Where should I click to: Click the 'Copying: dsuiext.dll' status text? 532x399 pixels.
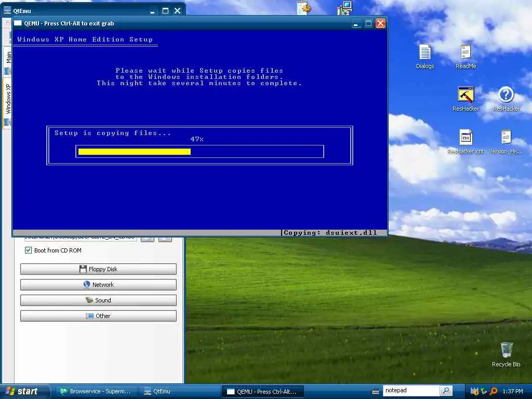(x=330, y=233)
